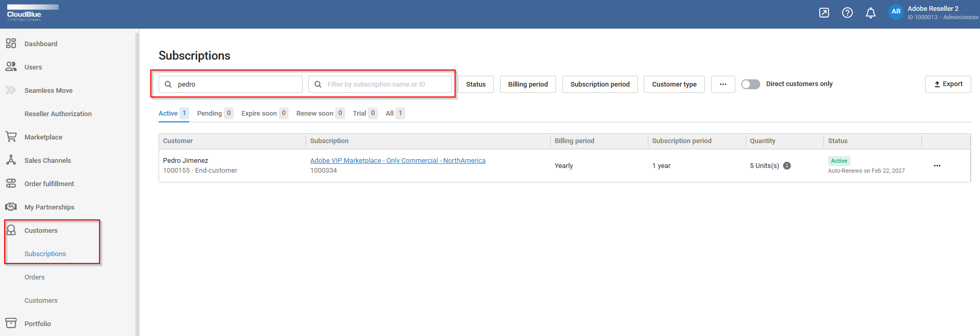This screenshot has height=336, width=980.
Task: Open more filters ellipsis button
Action: (x=723, y=84)
